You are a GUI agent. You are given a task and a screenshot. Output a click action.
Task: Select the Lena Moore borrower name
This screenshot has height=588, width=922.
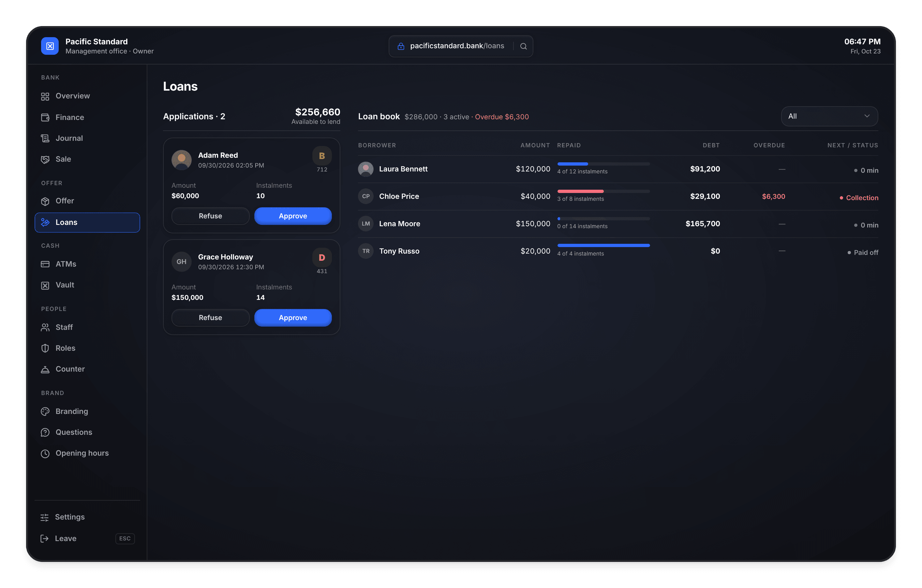[x=399, y=224]
